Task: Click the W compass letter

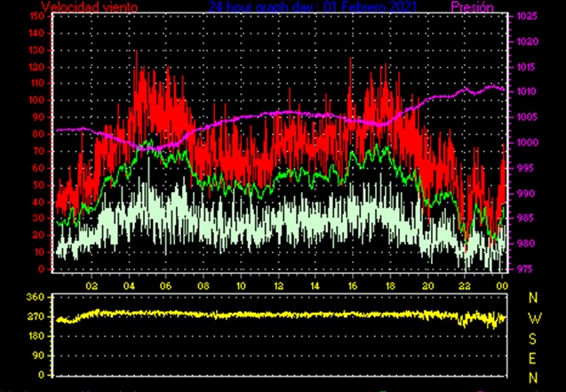Action: [x=535, y=318]
